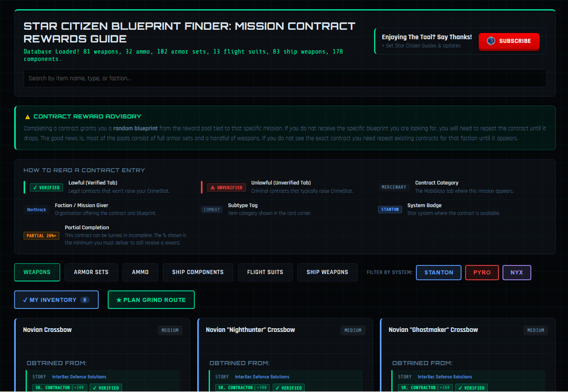Click the 'Filter by System:' label

point(390,272)
